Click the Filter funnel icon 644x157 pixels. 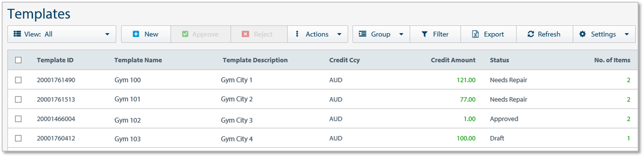pos(424,34)
